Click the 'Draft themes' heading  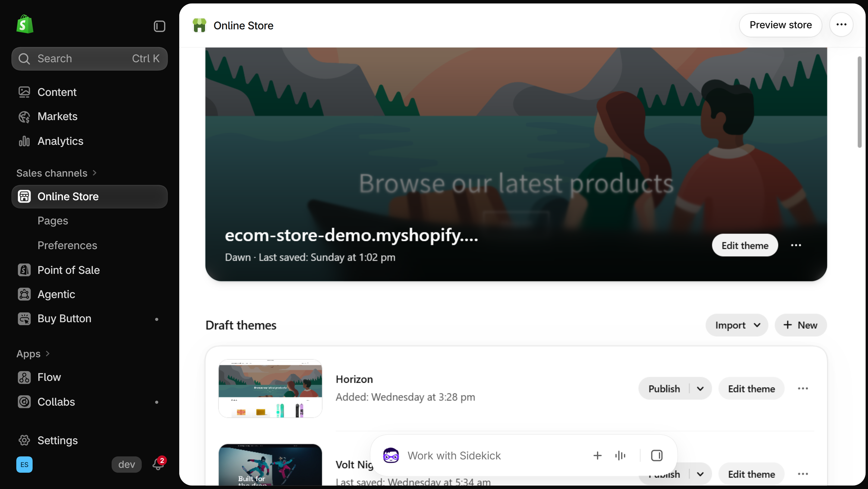point(241,325)
